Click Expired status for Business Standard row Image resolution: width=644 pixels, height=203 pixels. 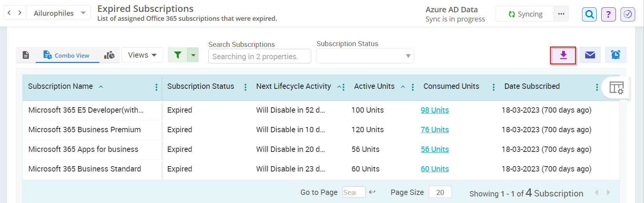pyautogui.click(x=179, y=169)
